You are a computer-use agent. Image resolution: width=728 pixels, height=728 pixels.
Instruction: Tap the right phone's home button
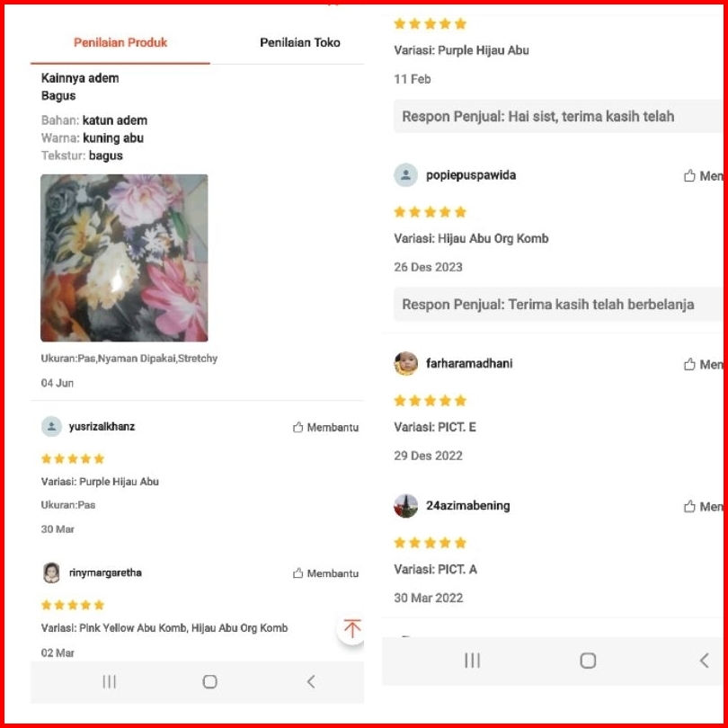(588, 661)
